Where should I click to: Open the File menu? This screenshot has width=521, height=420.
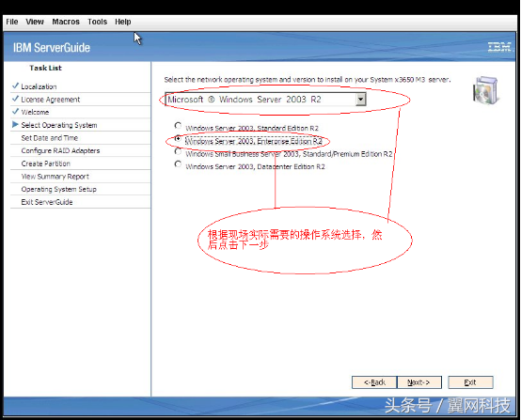12,22
